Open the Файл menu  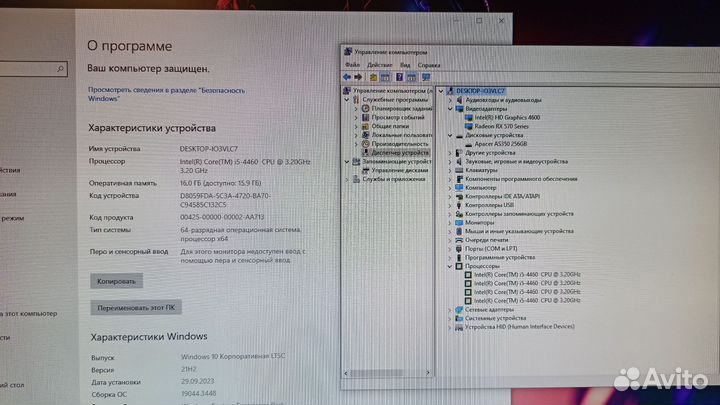[353, 65]
